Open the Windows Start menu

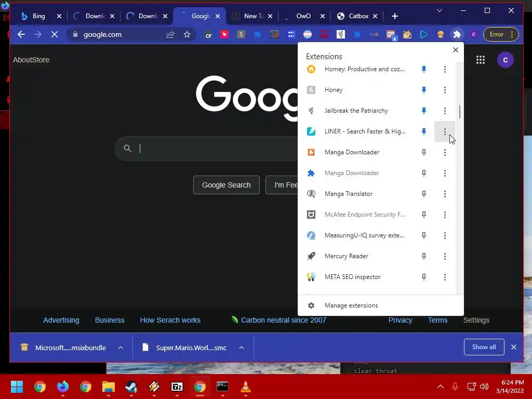[x=17, y=387]
